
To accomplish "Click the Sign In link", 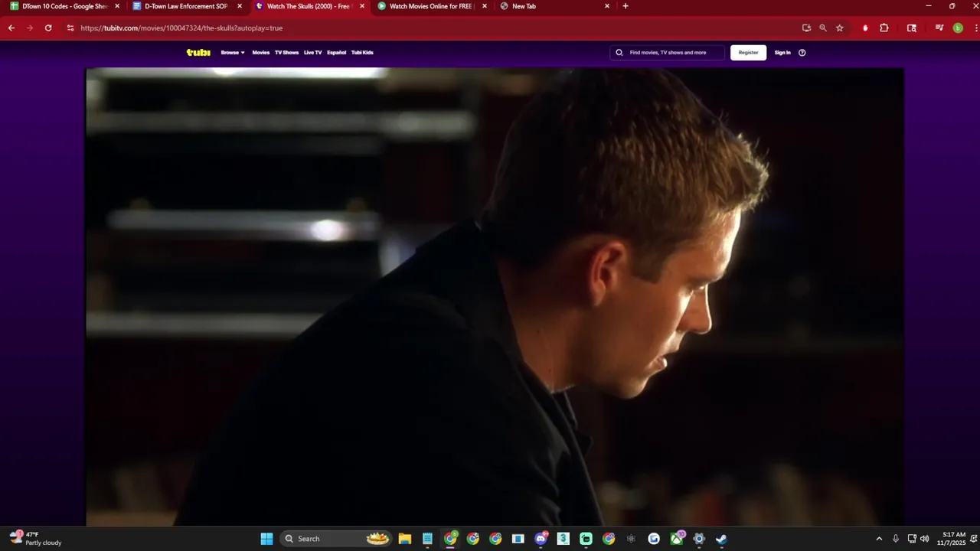I will pyautogui.click(x=782, y=53).
